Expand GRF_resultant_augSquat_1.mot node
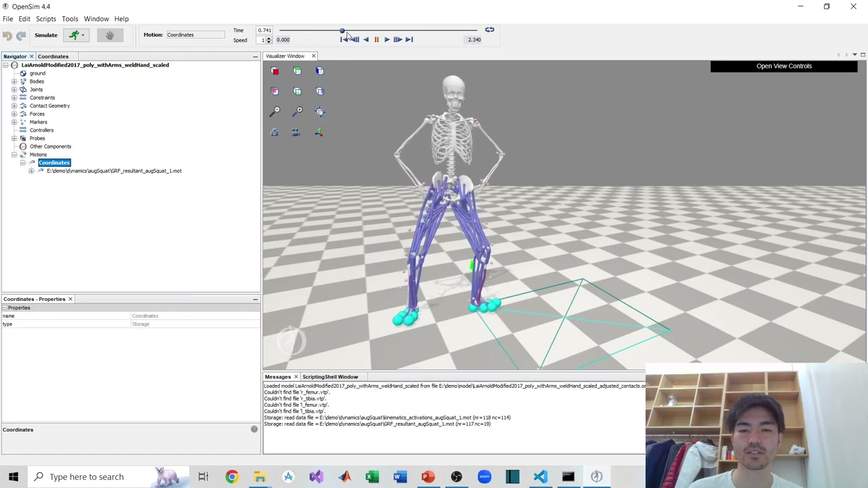 (31, 171)
